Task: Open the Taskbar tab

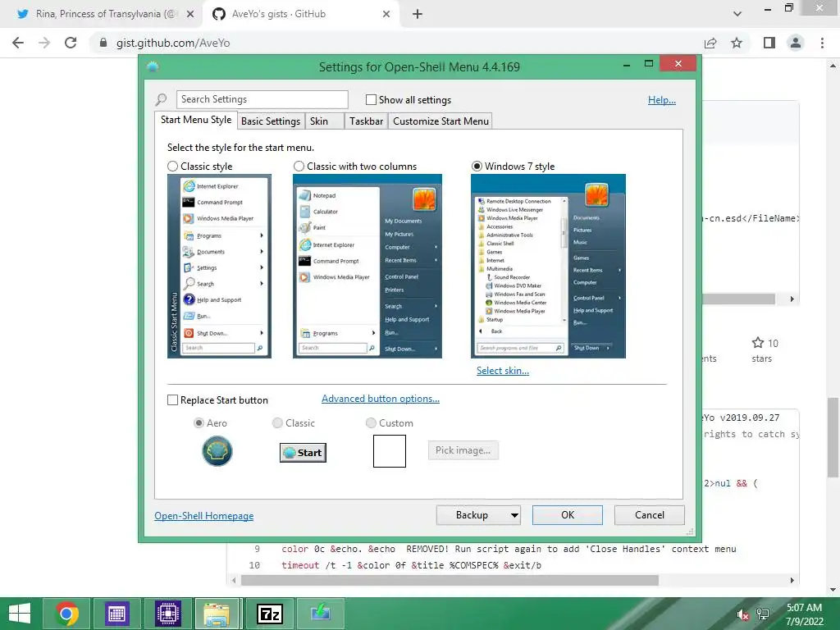Action: pyautogui.click(x=366, y=121)
